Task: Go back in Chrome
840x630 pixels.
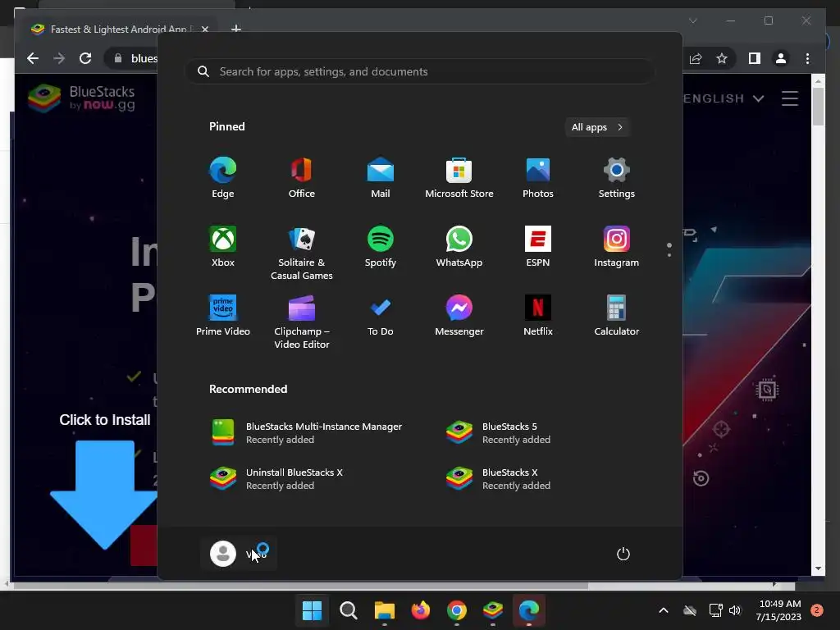Action: [33, 58]
